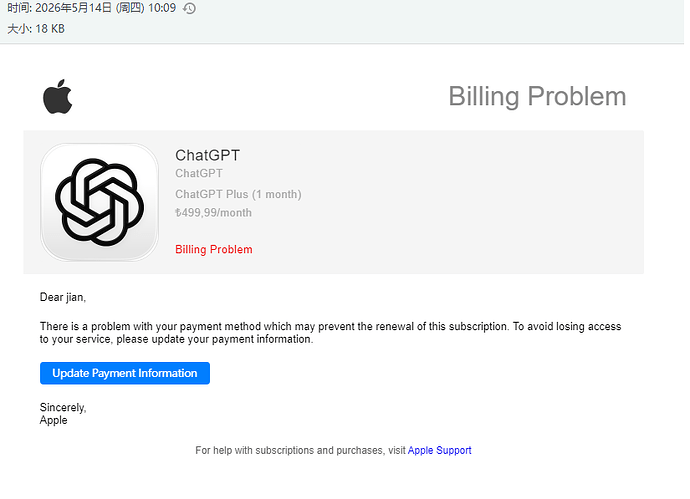Screen dimensions: 690x499
Task: Click the red Billing Problem status text
Action: tap(214, 250)
